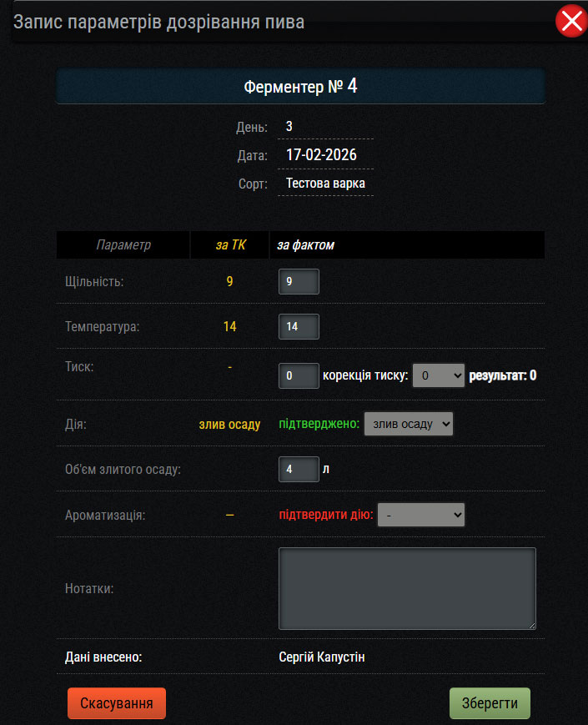Click the Сорт field 'Тестова варка'
This screenshot has height=725, width=588.
coord(325,184)
